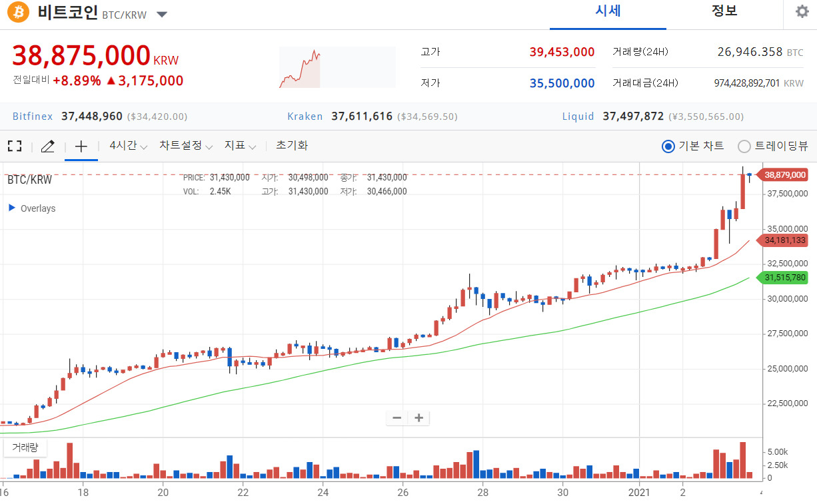The height and width of the screenshot is (504, 817).
Task: Open the 차트설정 chart settings dropdown
Action: (186, 145)
